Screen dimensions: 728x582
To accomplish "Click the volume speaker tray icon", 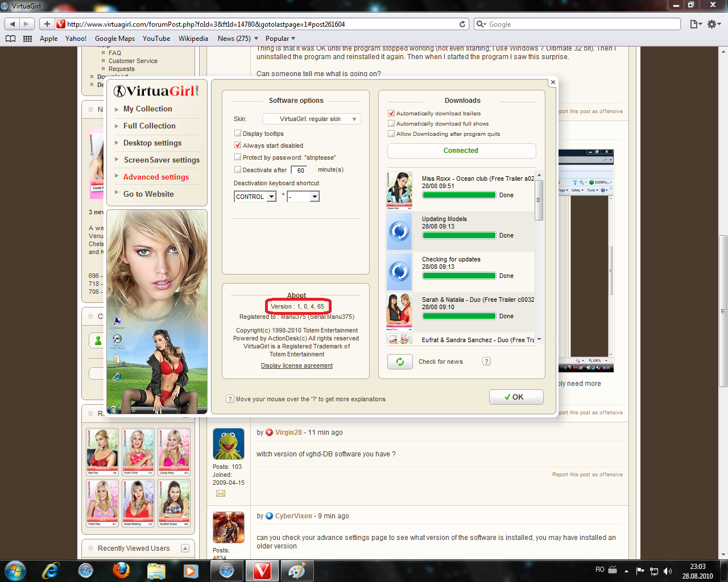I will [x=668, y=571].
